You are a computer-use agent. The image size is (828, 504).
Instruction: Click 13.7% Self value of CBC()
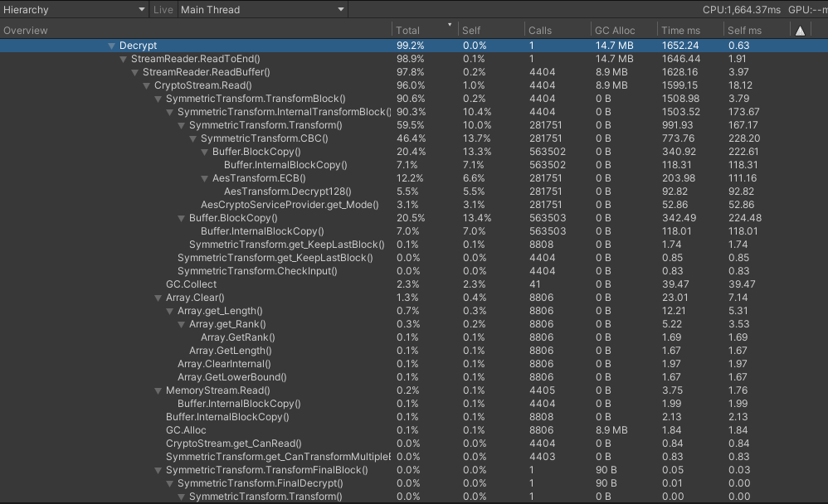pyautogui.click(x=477, y=138)
